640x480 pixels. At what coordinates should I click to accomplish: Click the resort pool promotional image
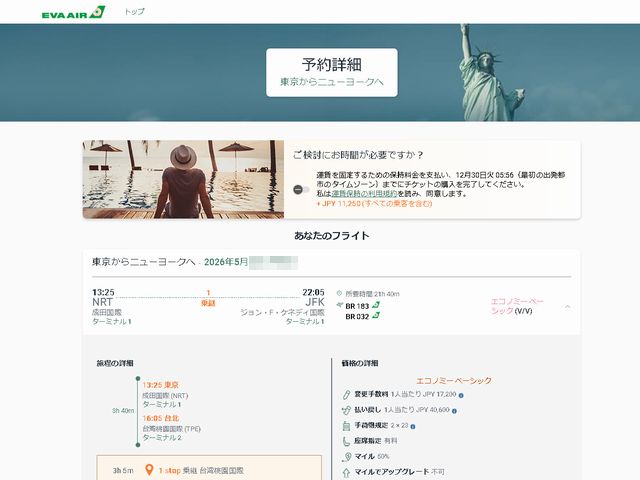183,179
